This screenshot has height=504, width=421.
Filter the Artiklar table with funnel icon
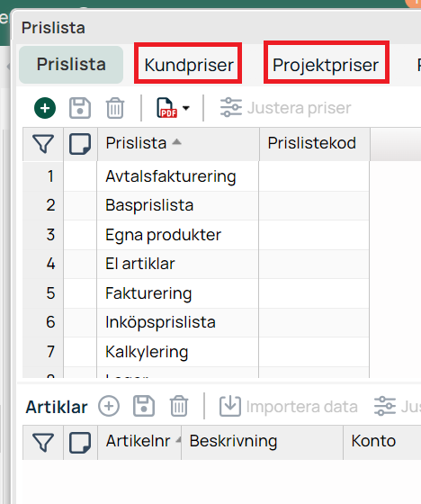click(x=43, y=442)
